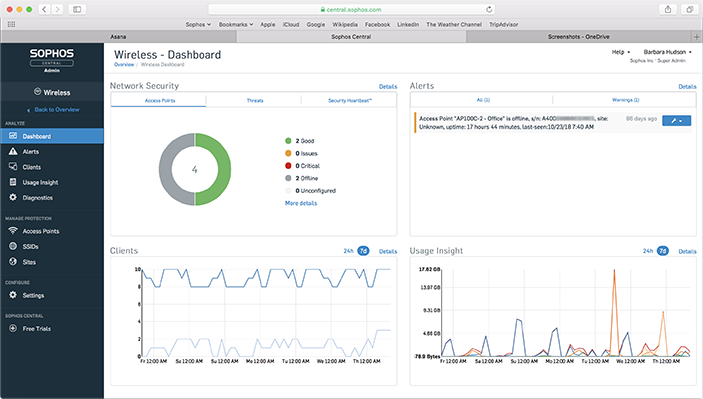Add a new Safari tab
The width and height of the screenshot is (703, 399).
click(697, 37)
